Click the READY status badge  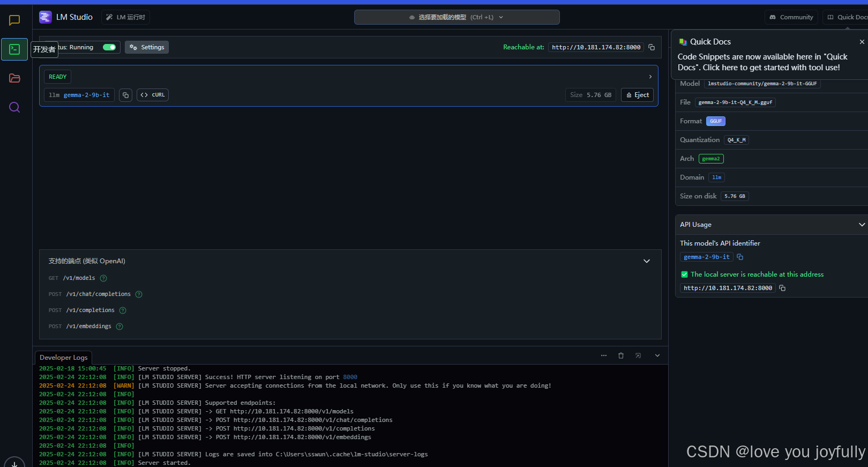pos(57,77)
